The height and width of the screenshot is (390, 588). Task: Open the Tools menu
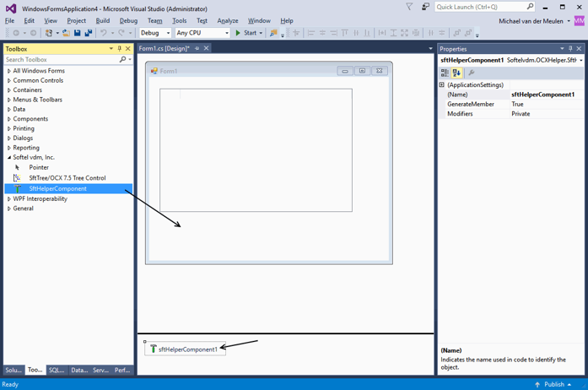pos(179,20)
